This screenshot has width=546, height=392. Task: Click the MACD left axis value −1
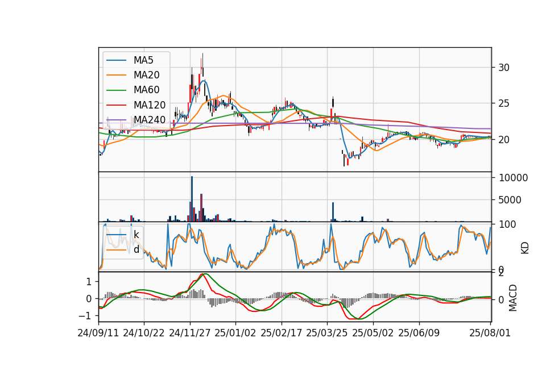[85, 316]
